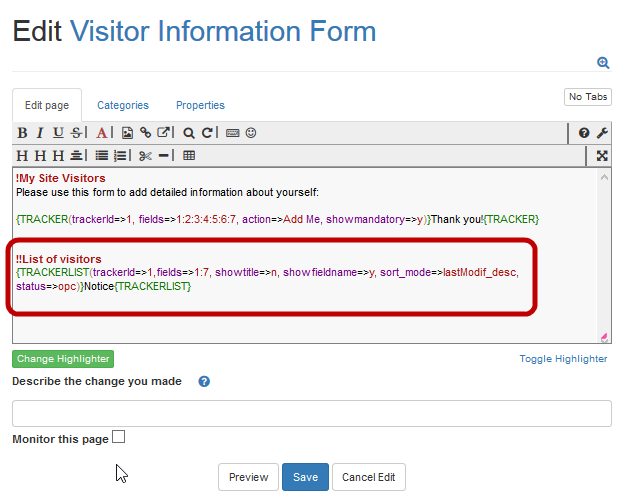
Task: Click the Toggle Highlighter link
Action: (x=563, y=359)
